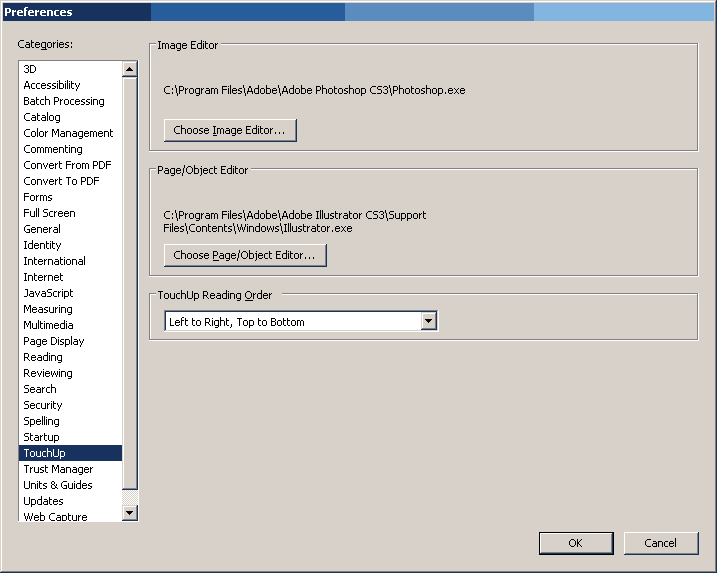Open TouchUp Reading Order dropdown
Image resolution: width=717 pixels, height=573 pixels.
click(x=301, y=321)
